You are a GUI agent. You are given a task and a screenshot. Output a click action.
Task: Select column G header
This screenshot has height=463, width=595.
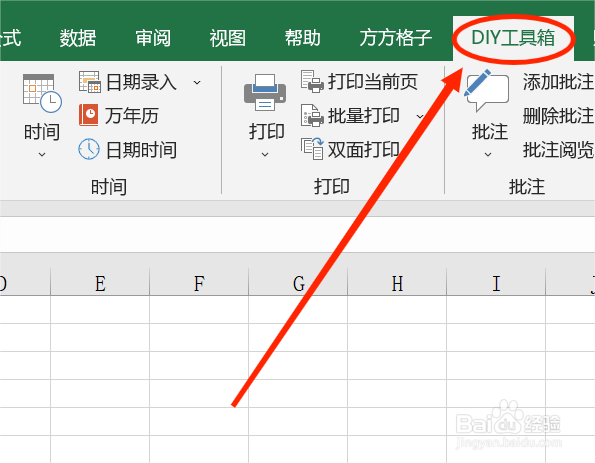(298, 283)
